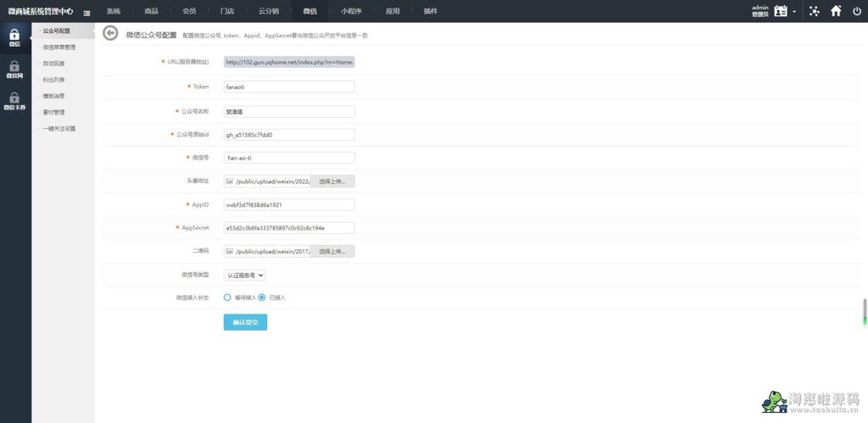Open the 微信 lock icon in sidebar
This screenshot has height=423, width=868.
coord(15,37)
